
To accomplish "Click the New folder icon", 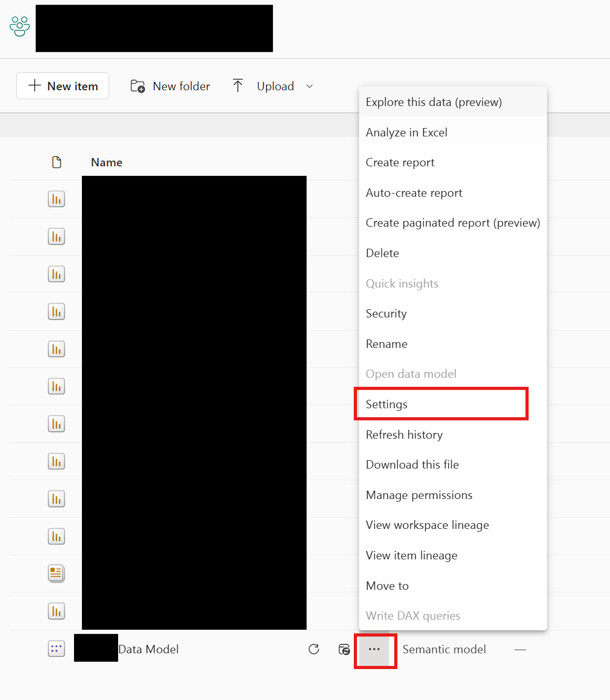I will 136,86.
